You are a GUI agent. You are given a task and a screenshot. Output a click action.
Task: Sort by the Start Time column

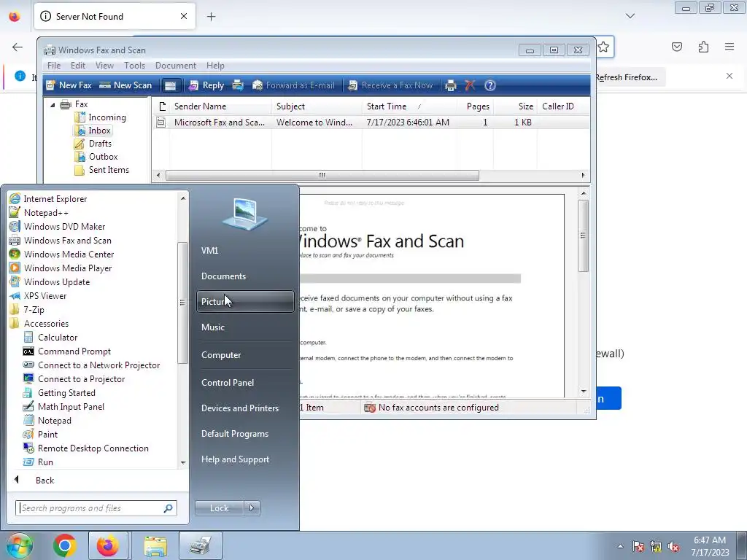pos(410,106)
